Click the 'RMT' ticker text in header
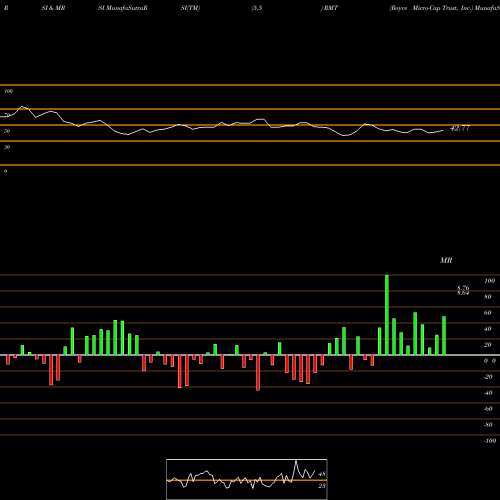The image size is (500, 500). pyautogui.click(x=330, y=8)
